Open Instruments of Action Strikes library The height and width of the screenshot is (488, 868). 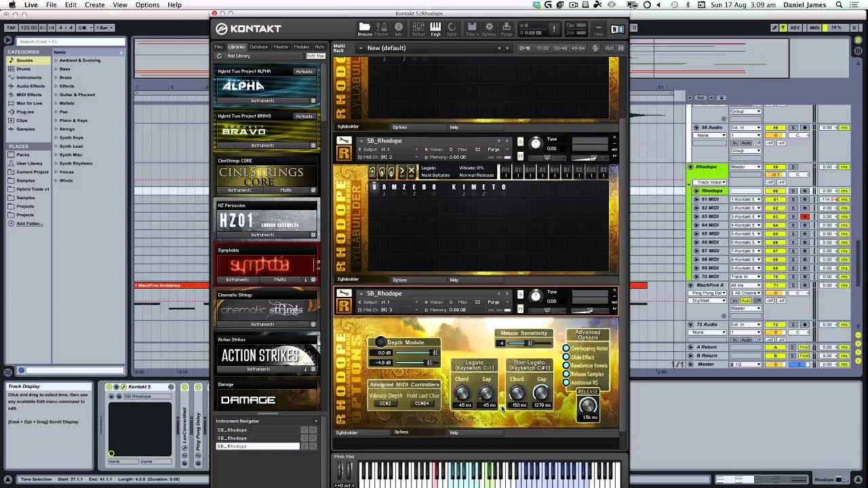(258, 369)
